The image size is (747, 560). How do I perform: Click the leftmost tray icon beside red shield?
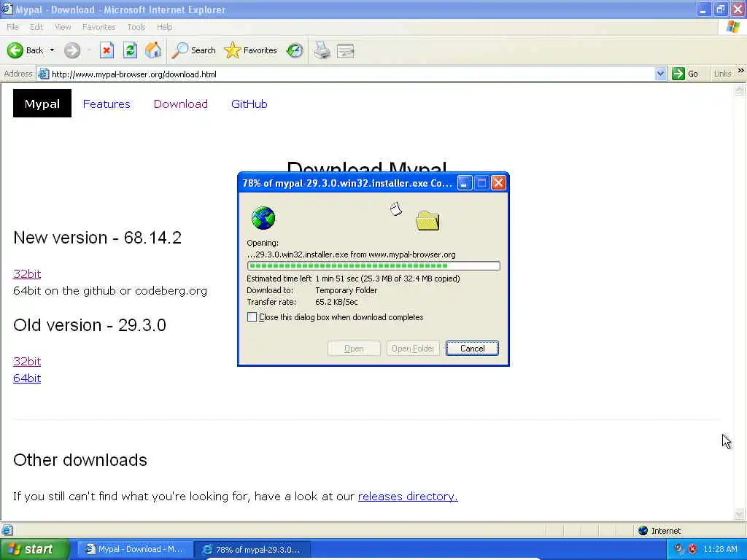[678, 549]
